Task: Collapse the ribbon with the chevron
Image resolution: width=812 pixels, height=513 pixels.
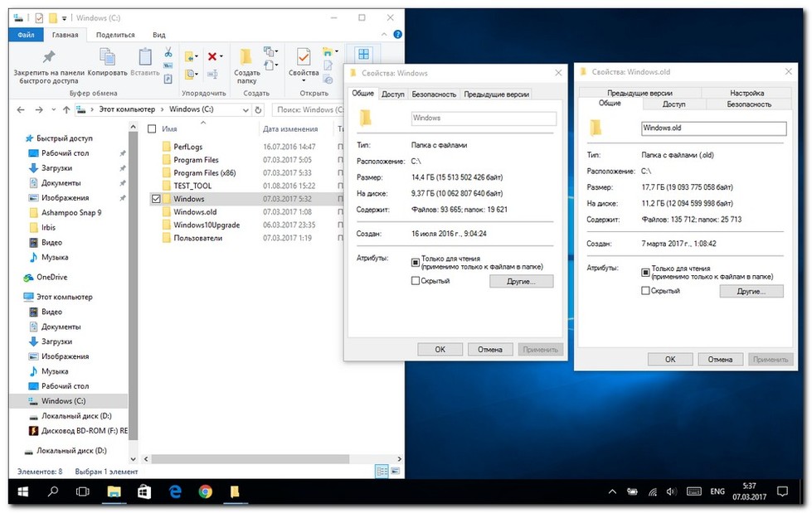Action: click(x=384, y=34)
